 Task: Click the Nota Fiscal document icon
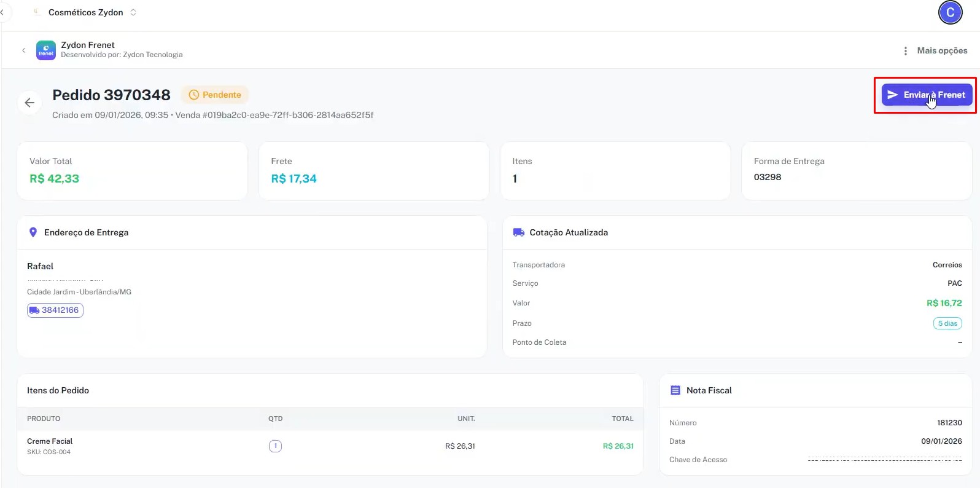675,390
